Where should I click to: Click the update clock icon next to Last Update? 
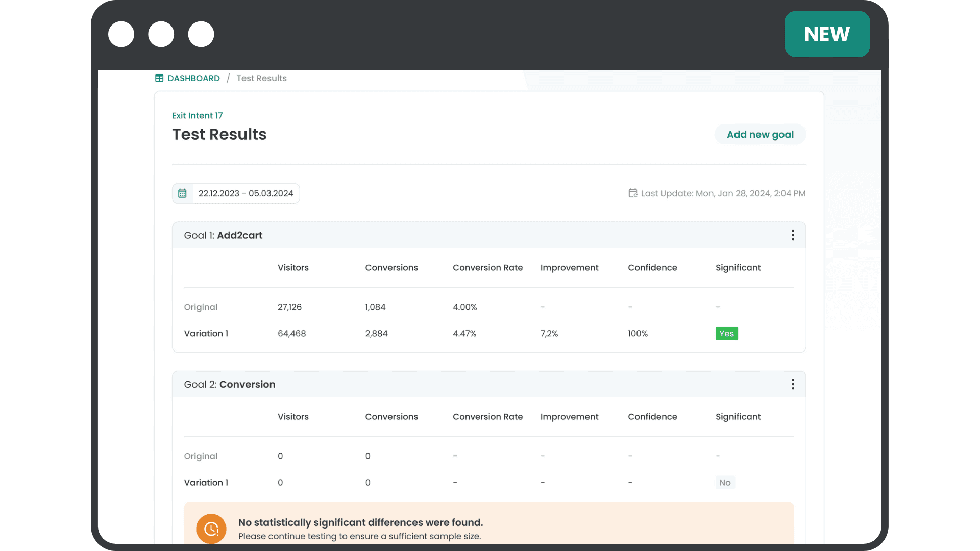[x=632, y=193]
